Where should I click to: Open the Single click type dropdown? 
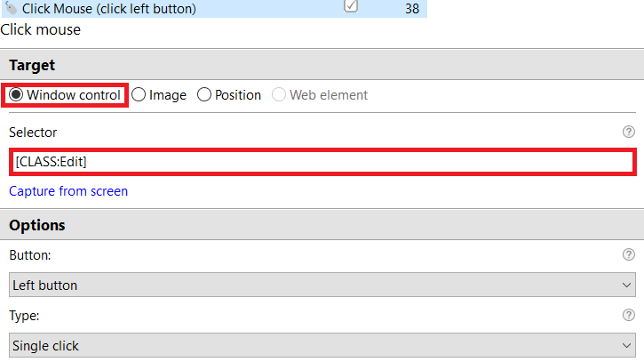pyautogui.click(x=322, y=345)
